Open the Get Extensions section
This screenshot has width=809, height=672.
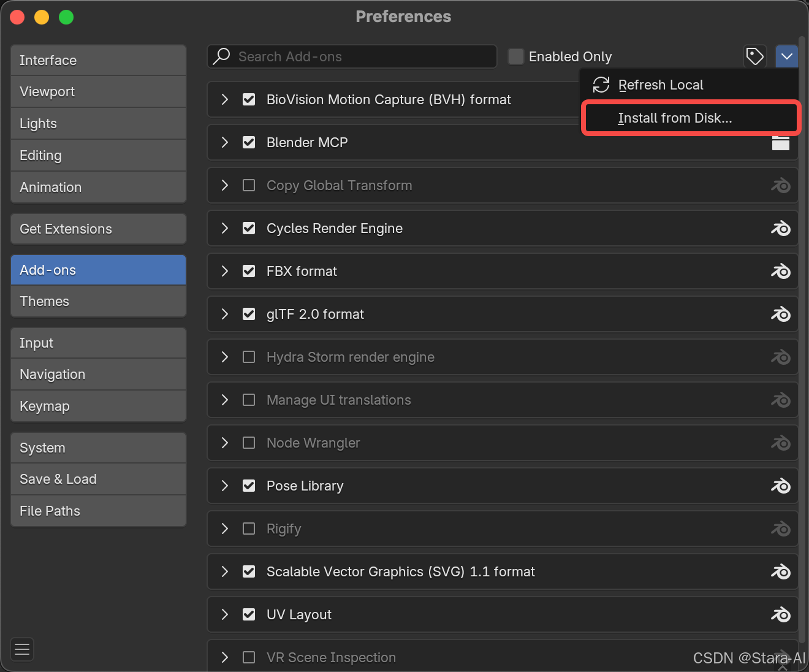pos(98,229)
